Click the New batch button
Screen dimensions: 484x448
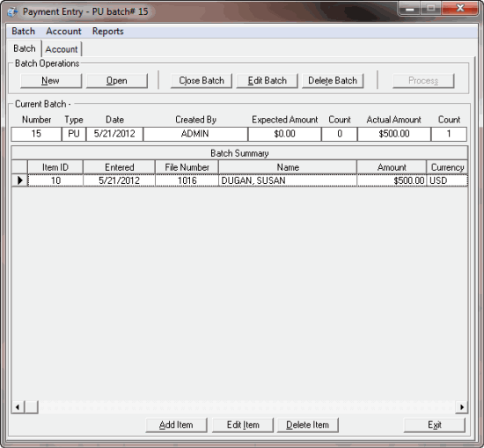pos(51,81)
